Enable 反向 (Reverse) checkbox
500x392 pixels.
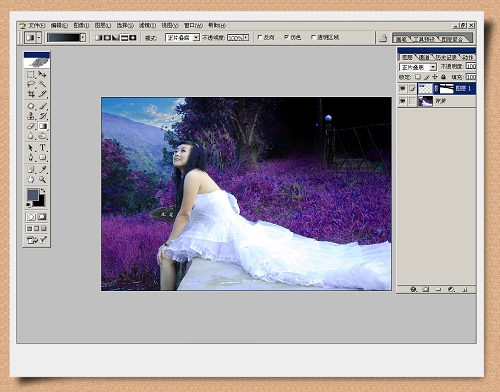pyautogui.click(x=260, y=37)
